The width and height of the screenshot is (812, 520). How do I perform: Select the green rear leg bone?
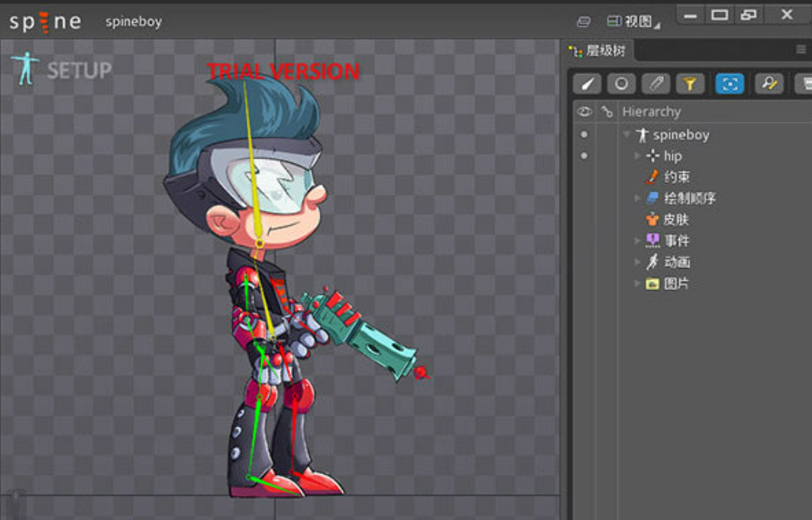254,438
